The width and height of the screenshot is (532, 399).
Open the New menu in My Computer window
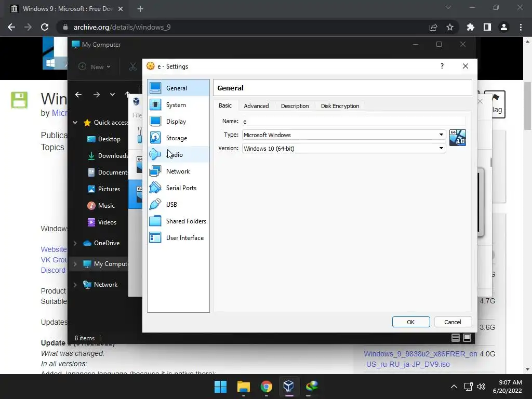click(x=95, y=67)
